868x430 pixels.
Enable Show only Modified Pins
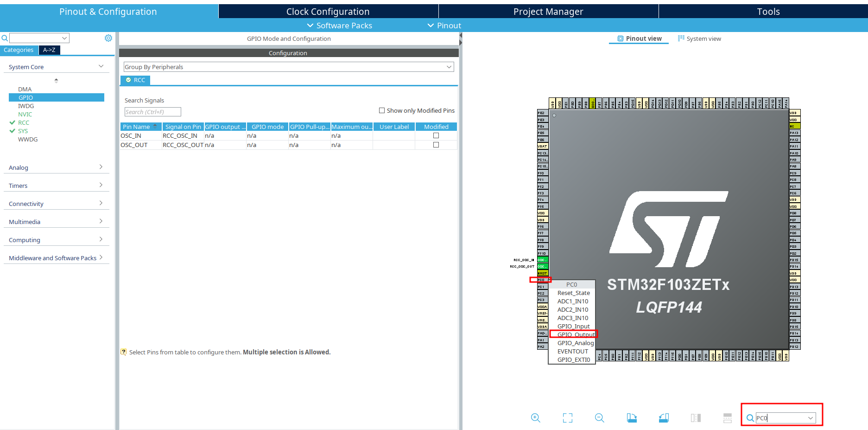(382, 110)
